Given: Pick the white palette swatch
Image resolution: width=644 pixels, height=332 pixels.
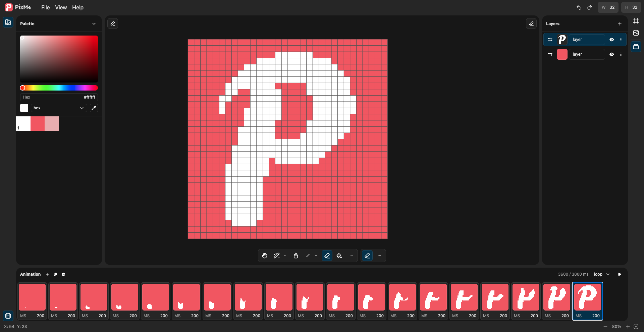Looking at the screenshot, I should pyautogui.click(x=23, y=123).
